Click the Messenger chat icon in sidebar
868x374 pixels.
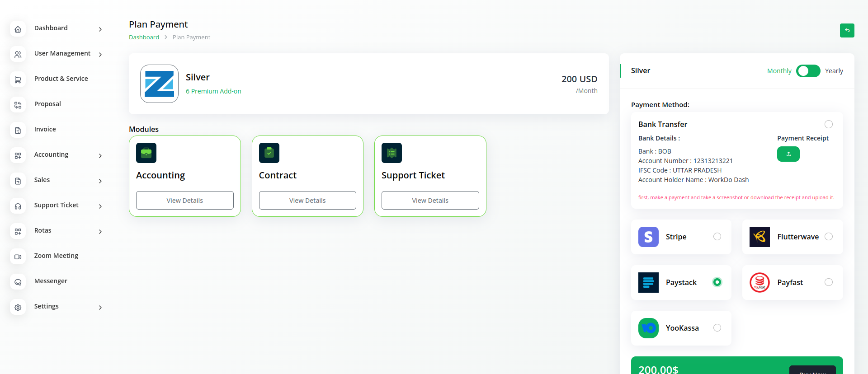pos(18,282)
